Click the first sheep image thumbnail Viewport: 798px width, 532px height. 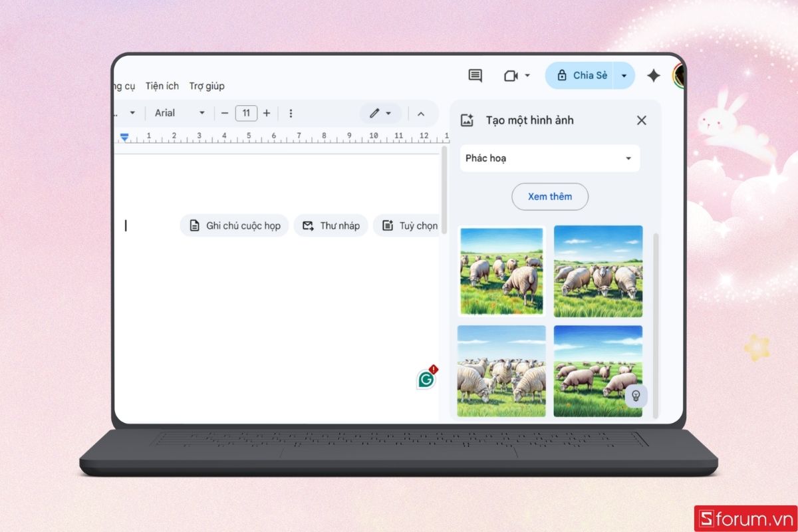click(x=501, y=271)
